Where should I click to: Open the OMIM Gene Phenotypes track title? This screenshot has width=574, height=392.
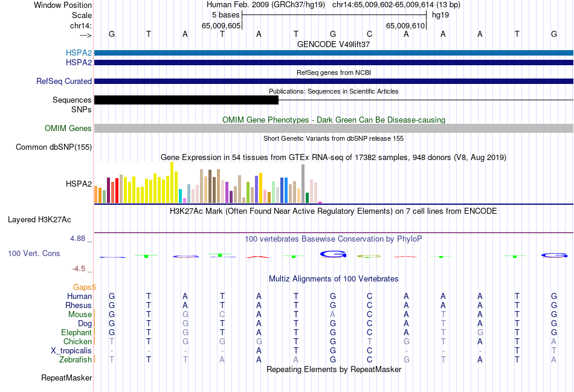(x=334, y=120)
